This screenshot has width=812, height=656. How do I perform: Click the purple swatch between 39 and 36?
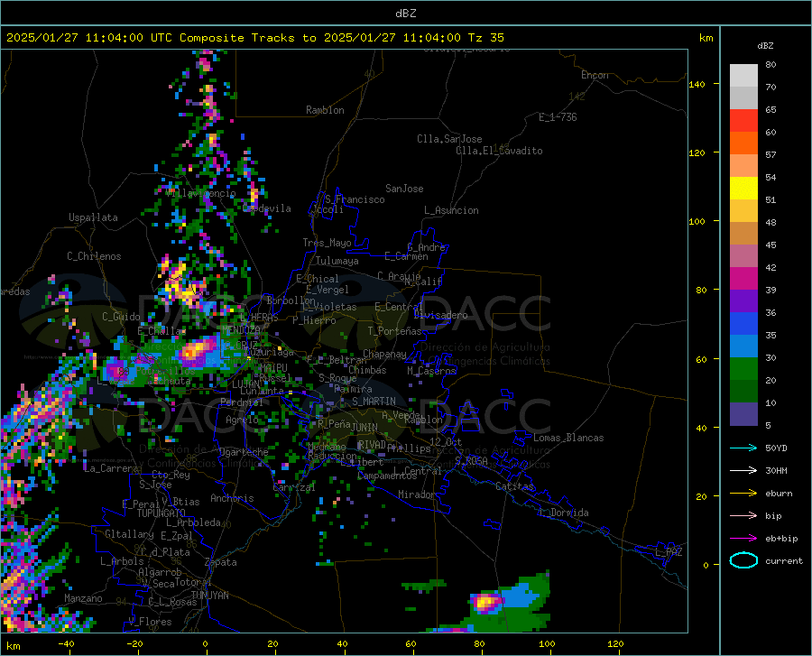[743, 301]
